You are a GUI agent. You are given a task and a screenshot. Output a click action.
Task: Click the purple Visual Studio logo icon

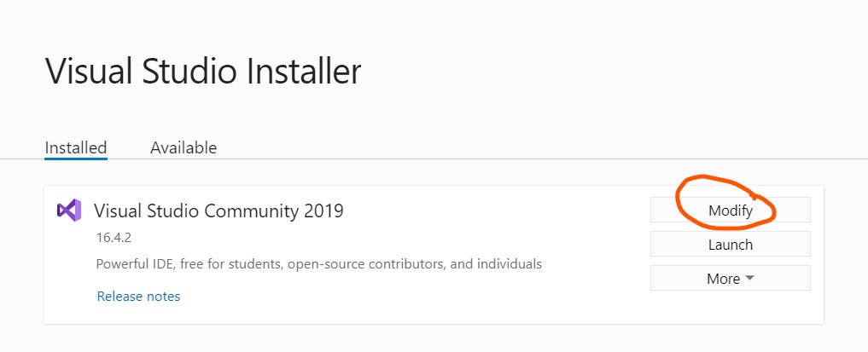click(69, 210)
